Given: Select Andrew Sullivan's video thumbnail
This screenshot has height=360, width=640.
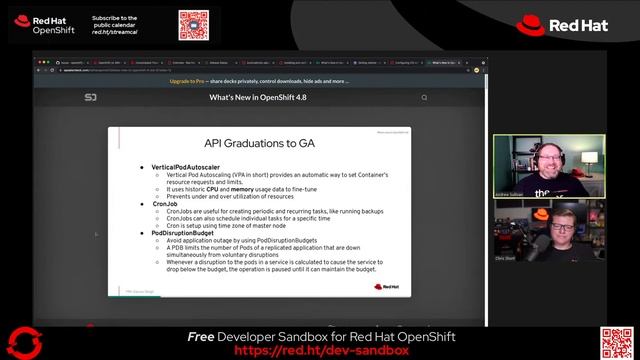Looking at the screenshot, I should [549, 167].
